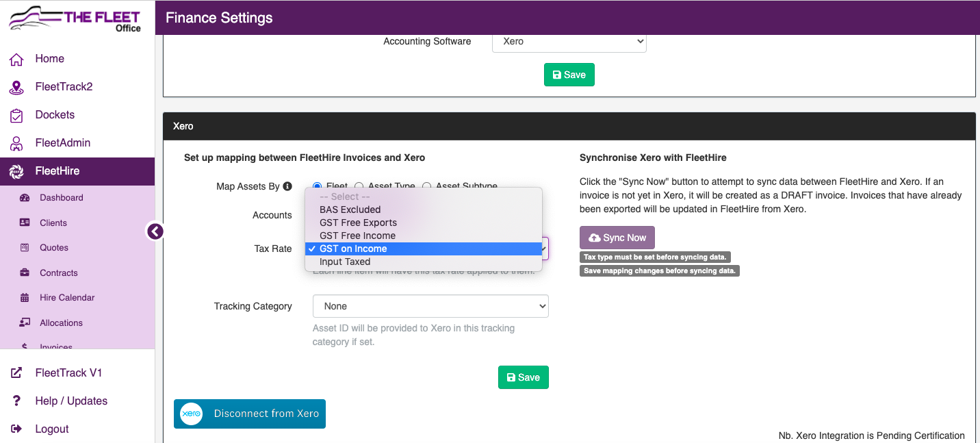Click the info icon beside Map Assets By
Screen dimensions: 980x443
287,186
